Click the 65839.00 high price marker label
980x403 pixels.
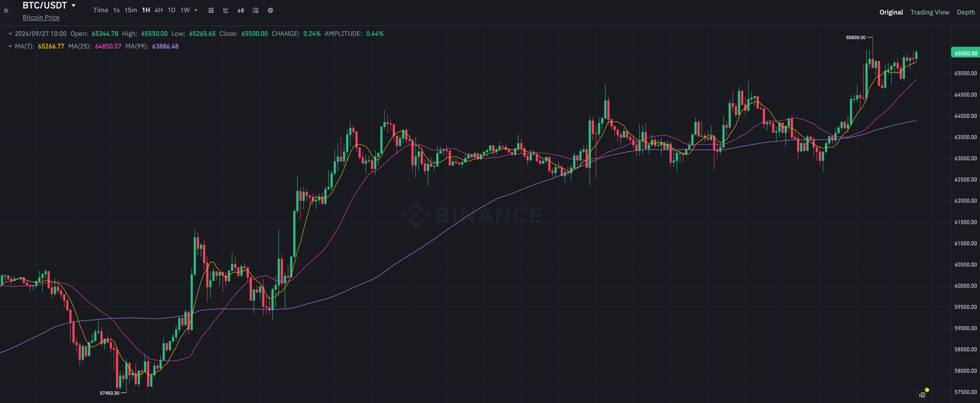click(856, 37)
